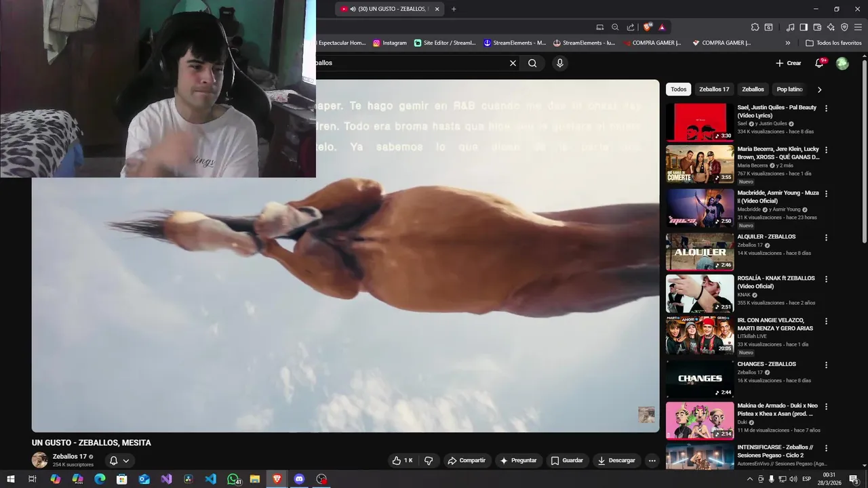Select the Pop latino filter chip
The image size is (868, 488).
(x=789, y=89)
